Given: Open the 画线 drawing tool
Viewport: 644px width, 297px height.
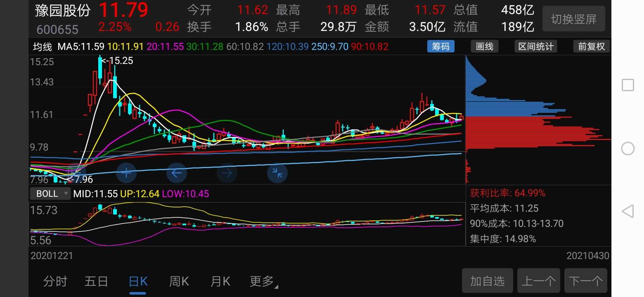Looking at the screenshot, I should (x=485, y=46).
